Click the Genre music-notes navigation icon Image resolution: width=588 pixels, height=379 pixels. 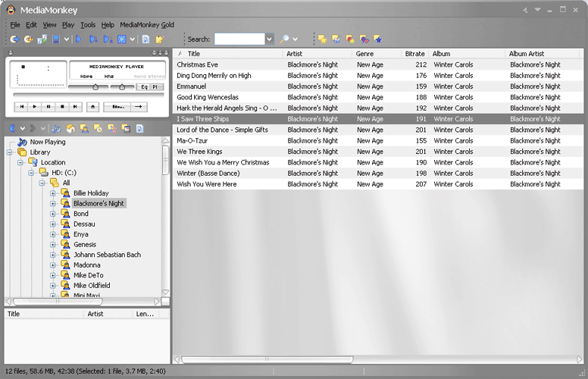(x=111, y=129)
